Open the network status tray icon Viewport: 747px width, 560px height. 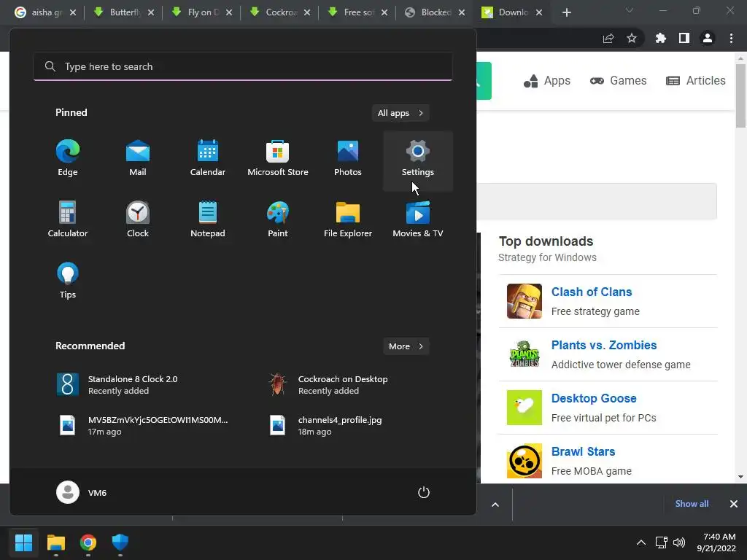pyautogui.click(x=661, y=542)
